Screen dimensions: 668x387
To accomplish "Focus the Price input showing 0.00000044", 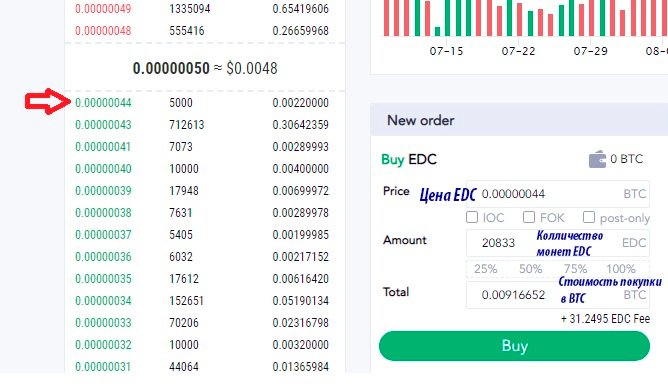I will tap(558, 194).
